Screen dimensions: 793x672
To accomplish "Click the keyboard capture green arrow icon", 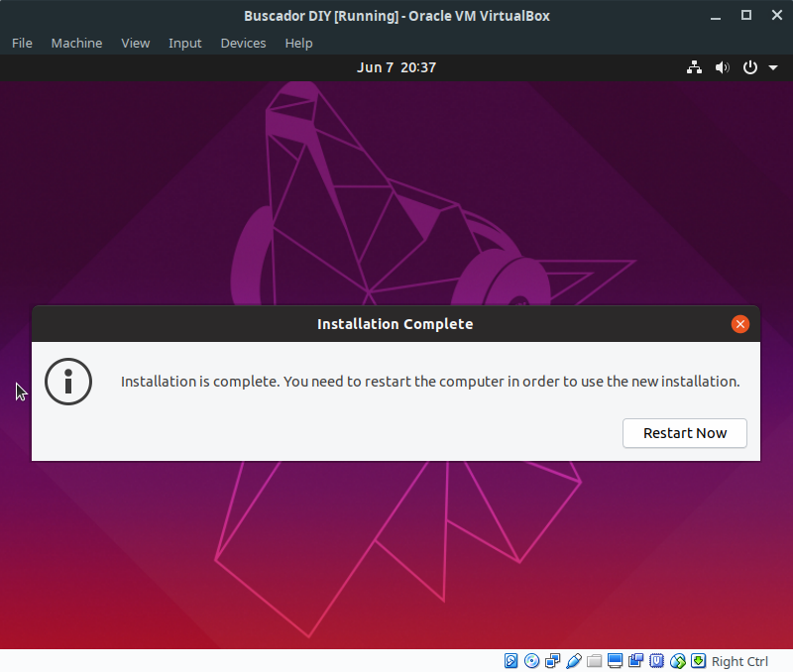I will [699, 661].
